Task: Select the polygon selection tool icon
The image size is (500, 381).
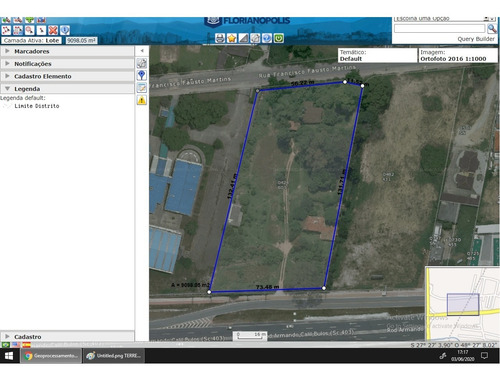Action: click(6, 30)
